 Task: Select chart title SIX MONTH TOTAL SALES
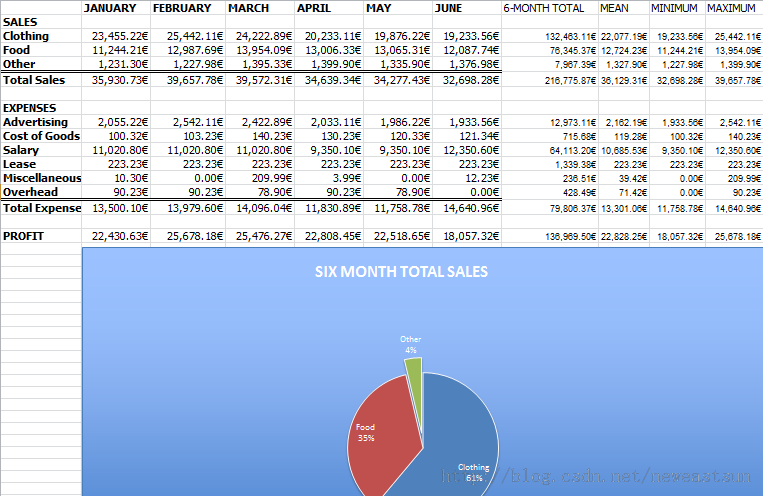pyautogui.click(x=401, y=272)
